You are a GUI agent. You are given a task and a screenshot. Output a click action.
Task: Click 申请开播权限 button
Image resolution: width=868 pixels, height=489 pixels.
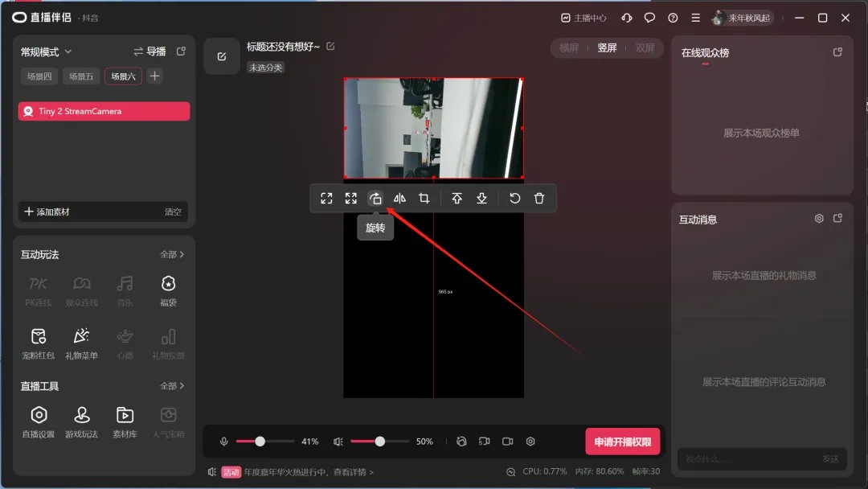[622, 442]
